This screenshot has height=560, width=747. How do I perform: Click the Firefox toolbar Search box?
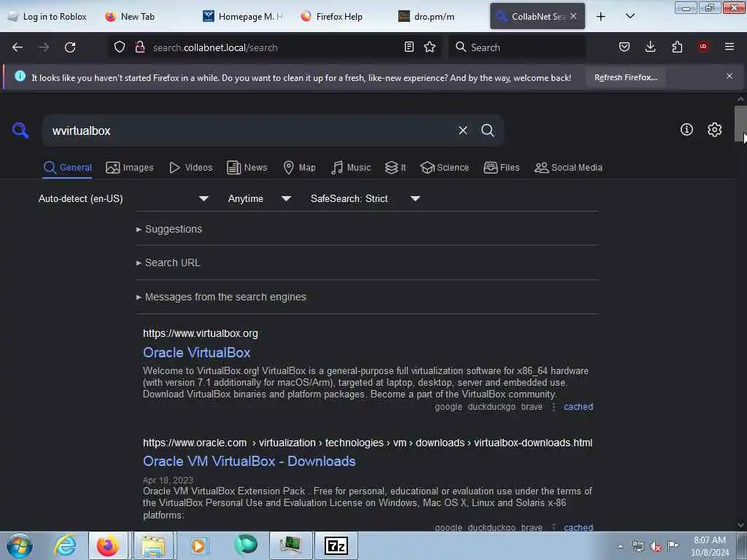(517, 47)
